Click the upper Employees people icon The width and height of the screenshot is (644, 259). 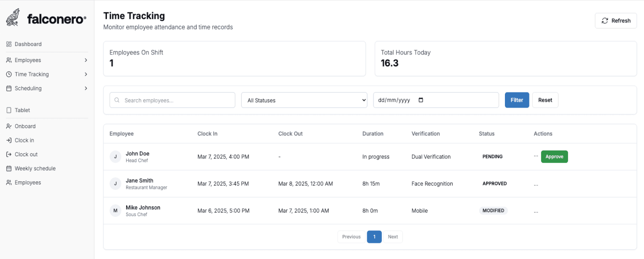pos(9,60)
